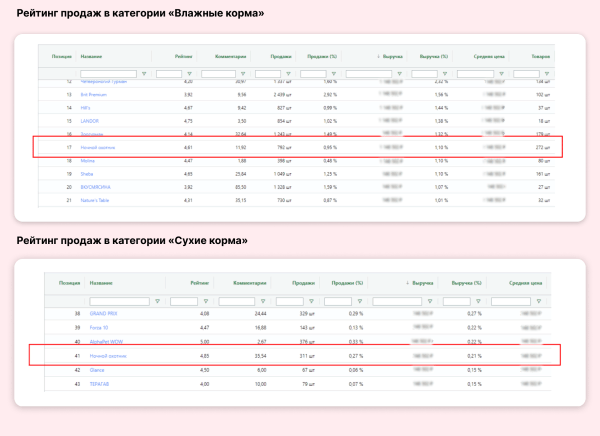Open the Glance brand link

tap(97, 370)
